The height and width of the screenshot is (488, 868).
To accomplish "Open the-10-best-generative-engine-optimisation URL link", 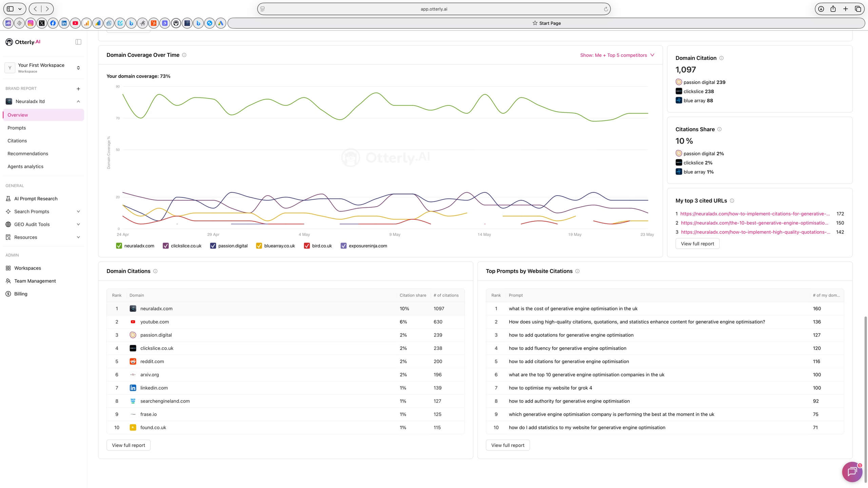I will (755, 223).
